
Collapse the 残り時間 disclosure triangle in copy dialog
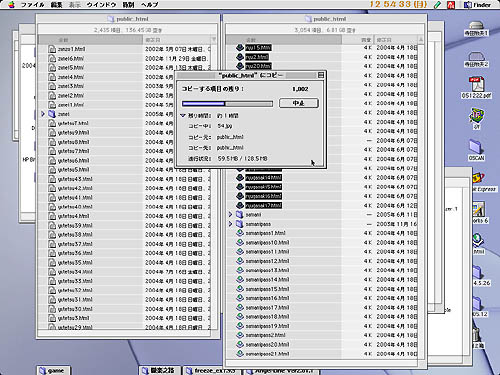183,116
